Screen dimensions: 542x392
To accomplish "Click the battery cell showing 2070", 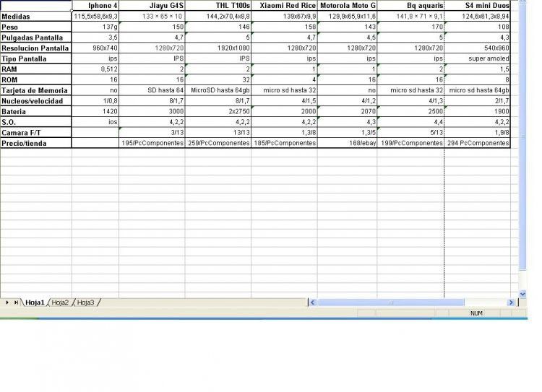I will click(x=348, y=112).
